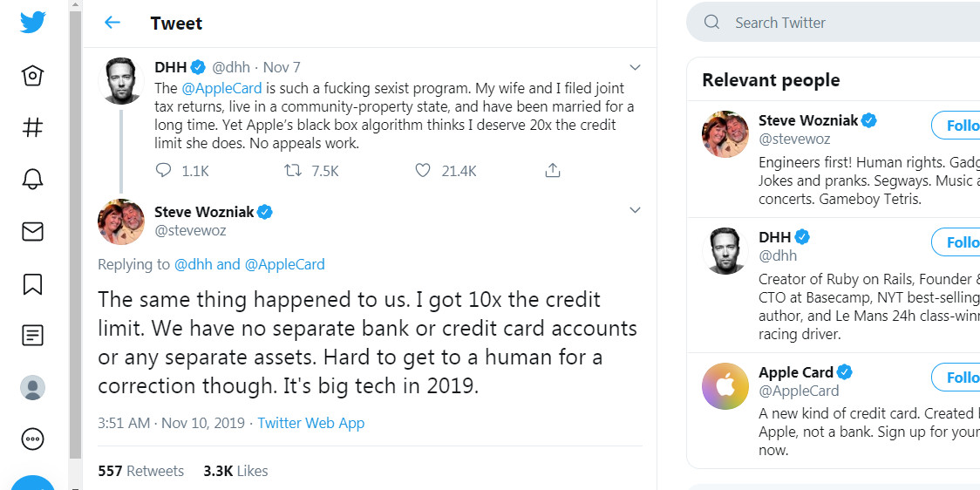Open the Bookmarks icon in sidebar
This screenshot has height=490, width=980.
33,283
